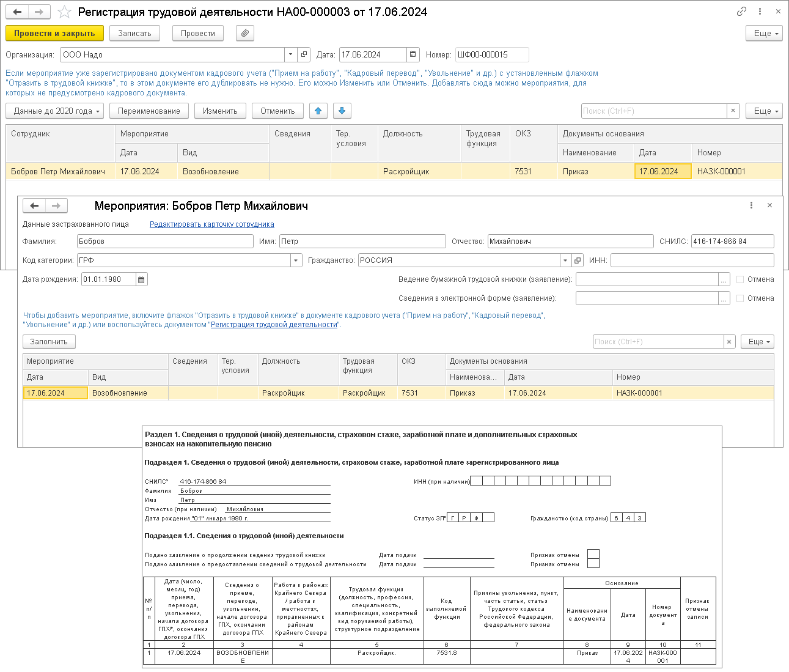Open calendar for Дата рождения field
The image size is (789, 672).
(x=141, y=279)
